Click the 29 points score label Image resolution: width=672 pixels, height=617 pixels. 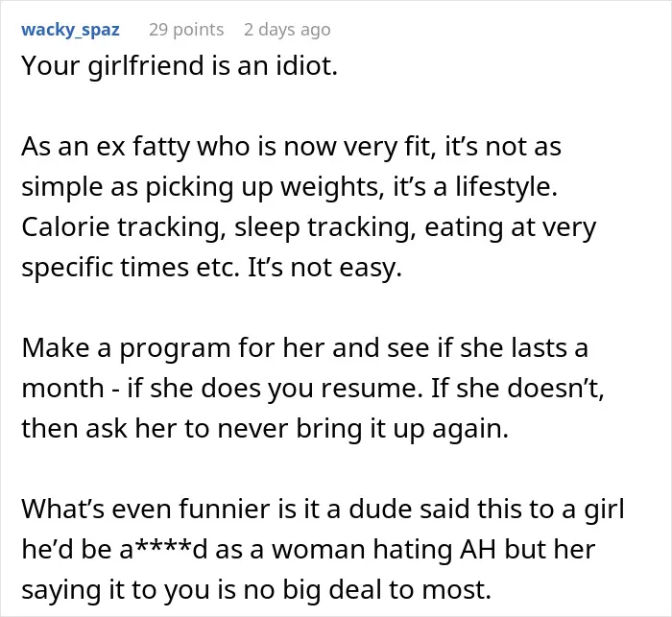[186, 30]
